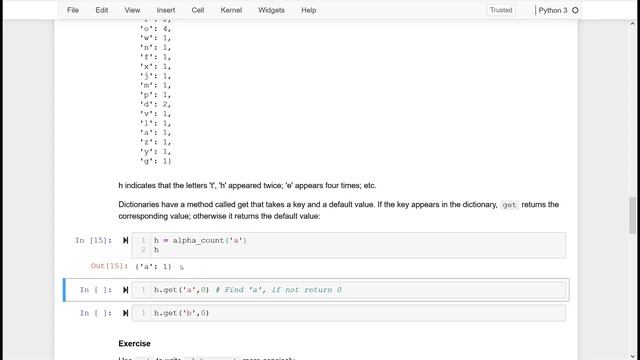The image size is (640, 360).
Task: Click the 'd': 2 output line
Action: point(156,104)
